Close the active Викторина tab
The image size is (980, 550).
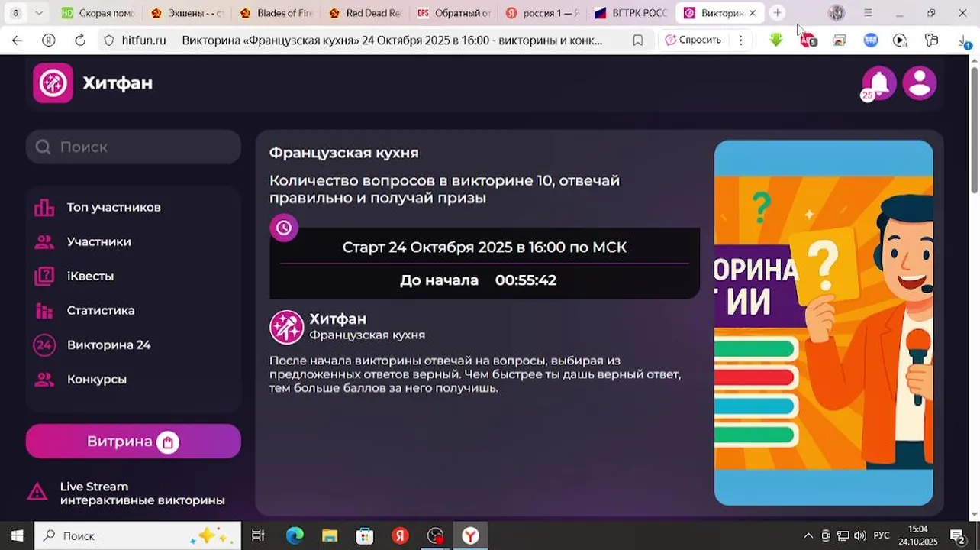tap(753, 13)
